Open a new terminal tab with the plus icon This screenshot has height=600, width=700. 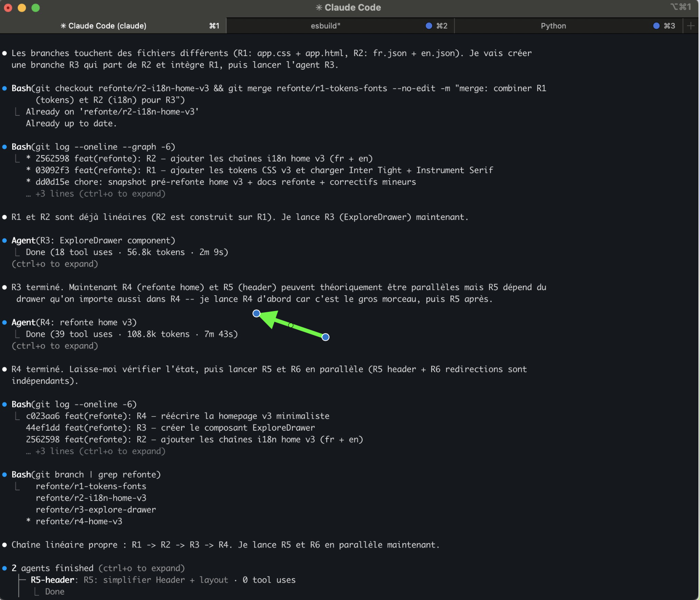click(x=691, y=26)
